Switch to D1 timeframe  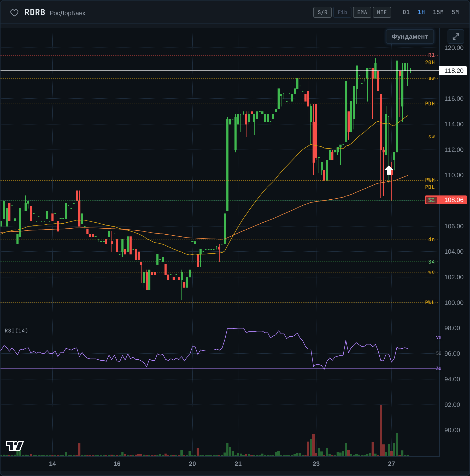406,12
